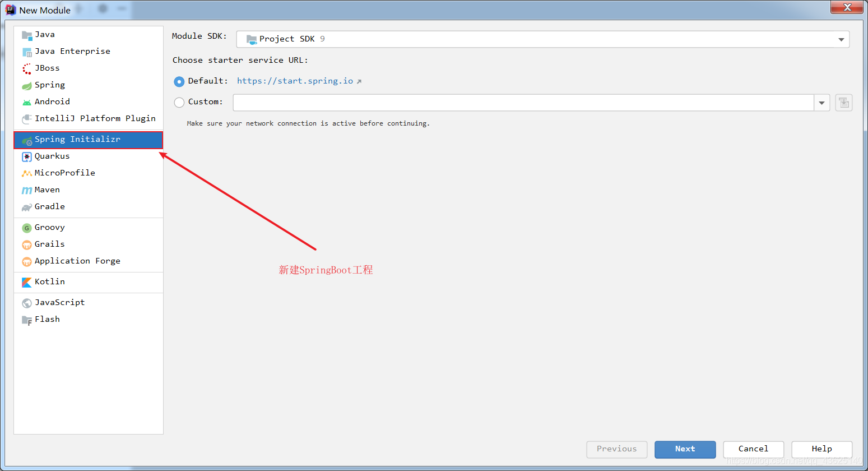
Task: Select the Gradle list item
Action: tap(49, 206)
